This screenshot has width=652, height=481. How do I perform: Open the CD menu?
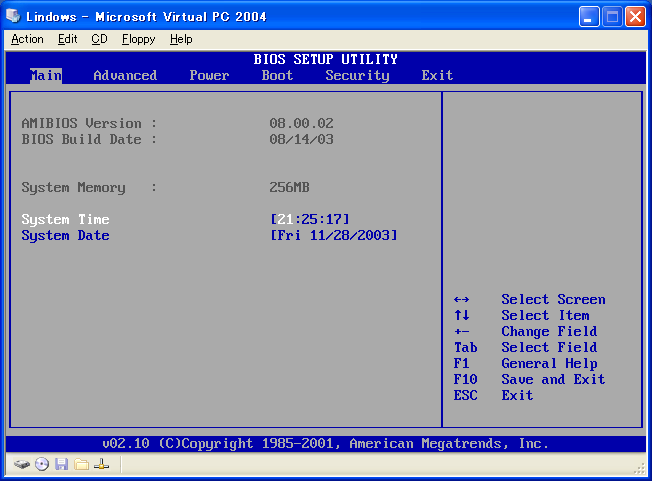(x=99, y=39)
